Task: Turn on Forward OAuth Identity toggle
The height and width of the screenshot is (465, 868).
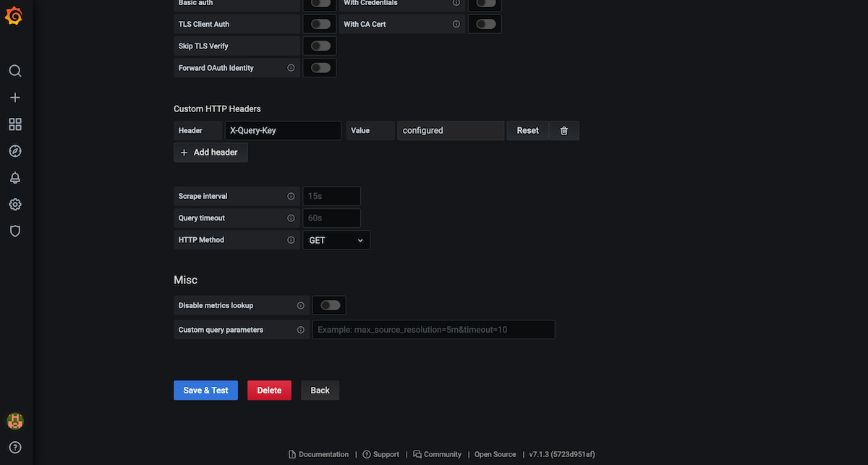Action: click(x=320, y=68)
